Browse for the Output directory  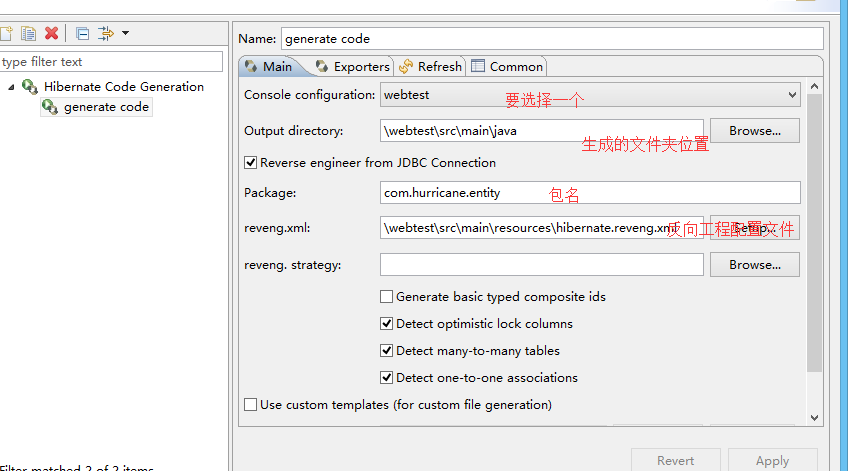point(754,131)
